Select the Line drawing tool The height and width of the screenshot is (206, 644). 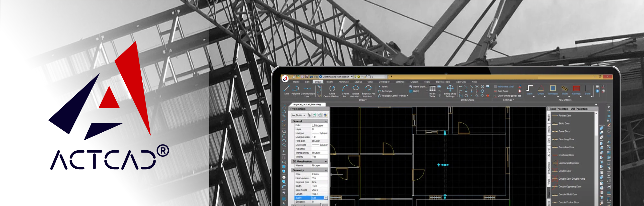[x=287, y=90]
